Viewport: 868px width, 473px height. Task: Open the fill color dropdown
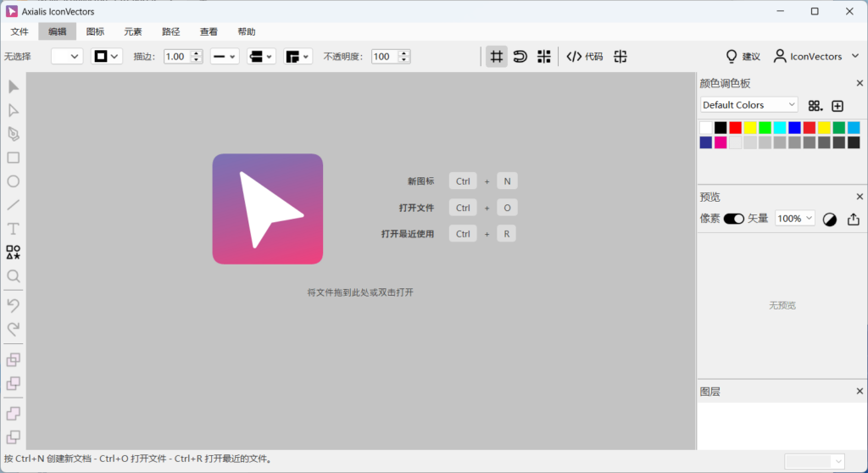67,57
